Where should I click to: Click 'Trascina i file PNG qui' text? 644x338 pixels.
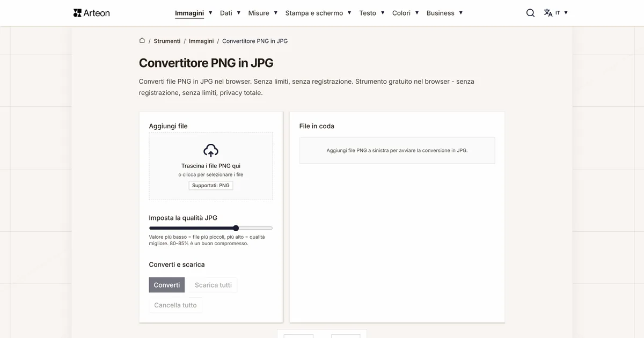click(211, 166)
